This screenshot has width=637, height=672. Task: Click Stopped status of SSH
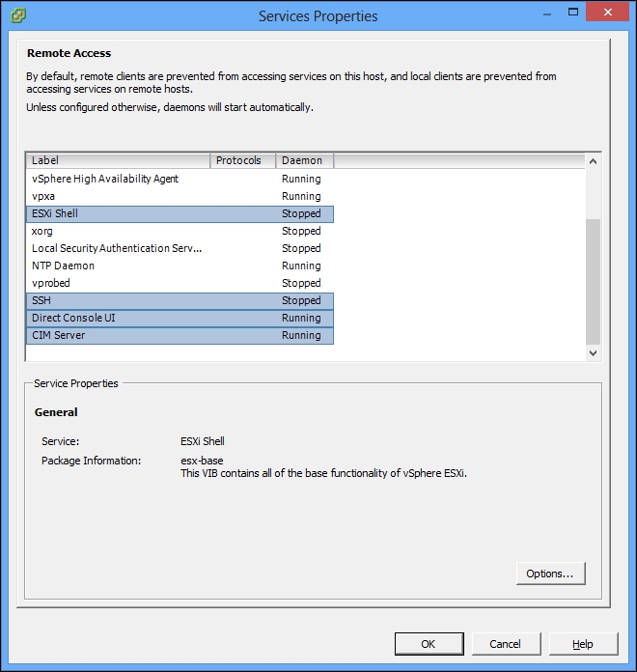pos(301,301)
